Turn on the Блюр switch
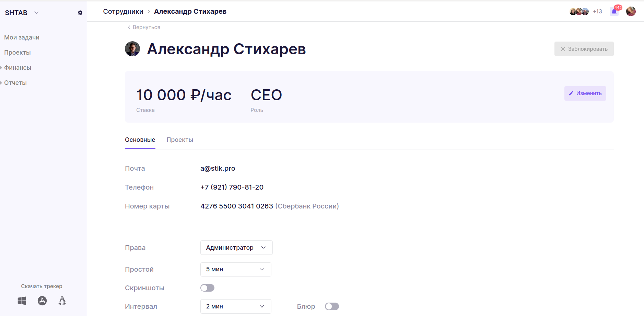The width and height of the screenshot is (644, 316). pyautogui.click(x=332, y=306)
